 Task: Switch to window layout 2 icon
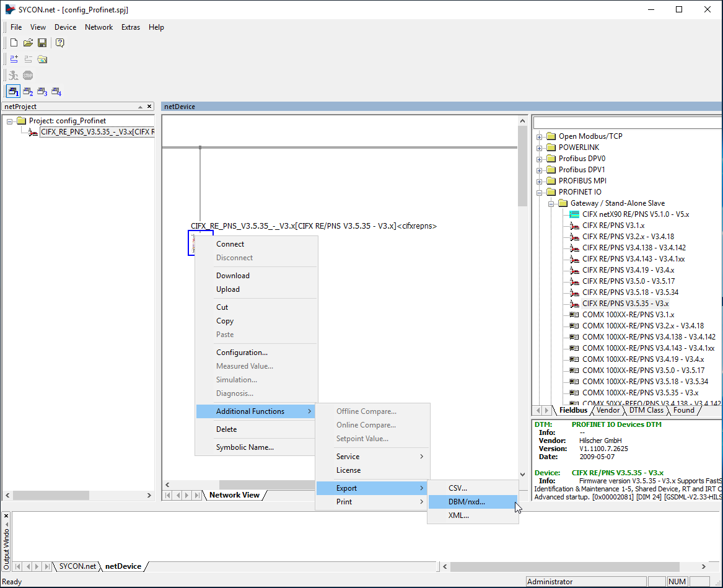[x=28, y=92]
